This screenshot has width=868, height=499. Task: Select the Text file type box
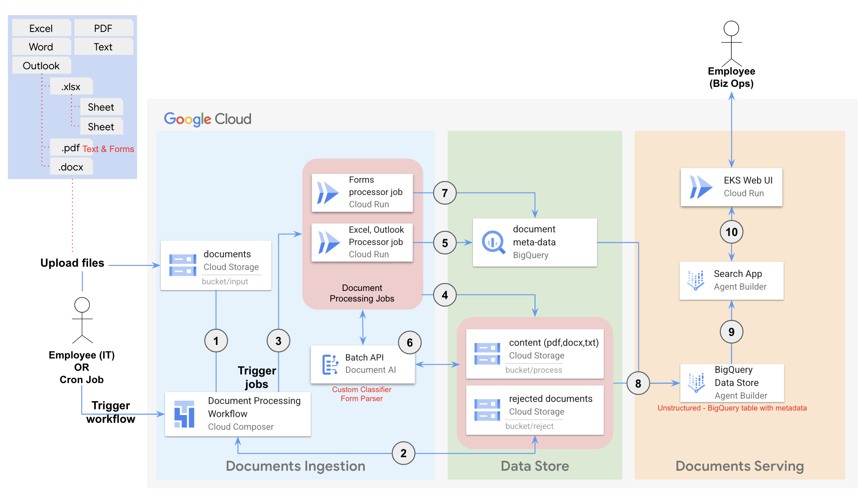[103, 46]
